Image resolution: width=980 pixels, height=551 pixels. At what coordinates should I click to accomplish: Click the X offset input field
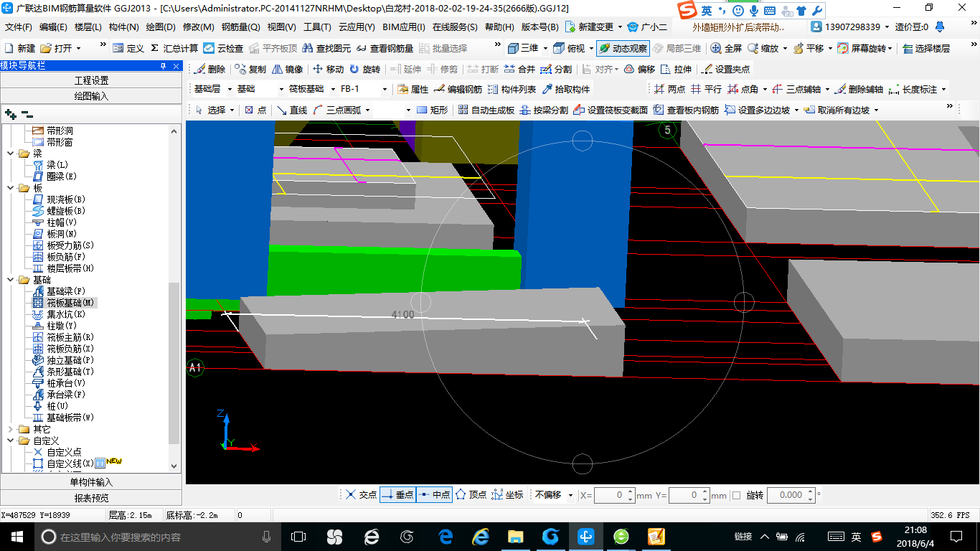click(615, 495)
